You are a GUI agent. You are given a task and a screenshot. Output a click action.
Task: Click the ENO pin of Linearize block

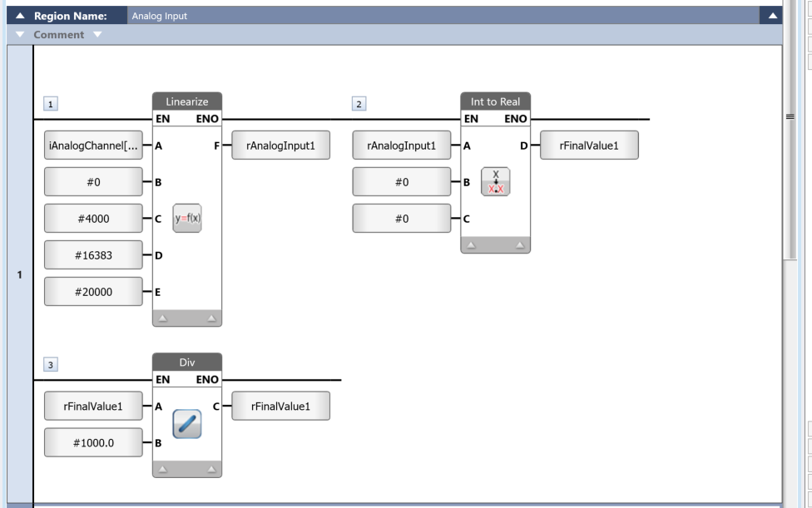click(207, 119)
